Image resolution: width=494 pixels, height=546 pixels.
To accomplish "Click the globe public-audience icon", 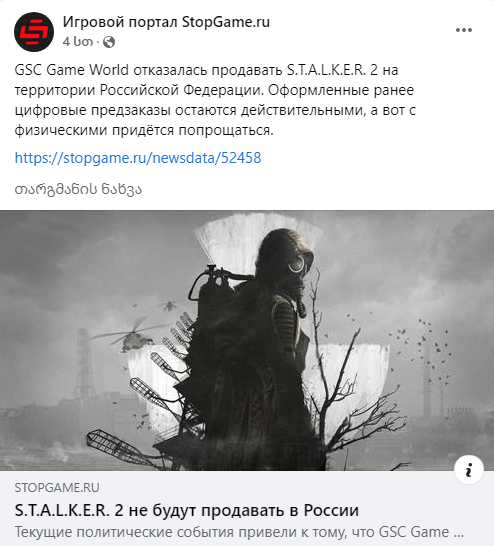I will [x=109, y=42].
